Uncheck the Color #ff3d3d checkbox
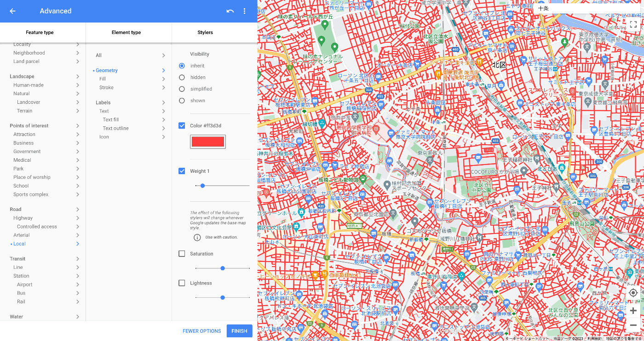Screen dimensions: 644x341 (182, 125)
